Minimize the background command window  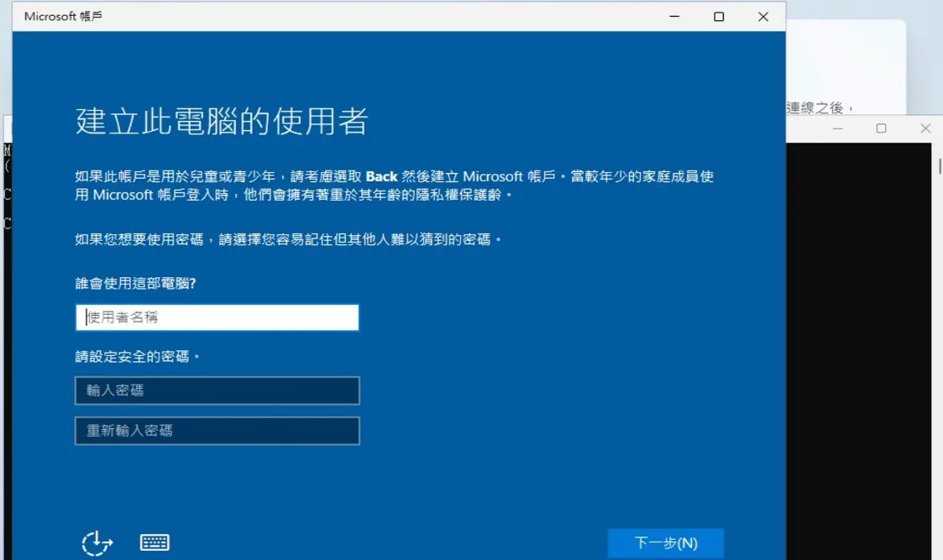837,128
